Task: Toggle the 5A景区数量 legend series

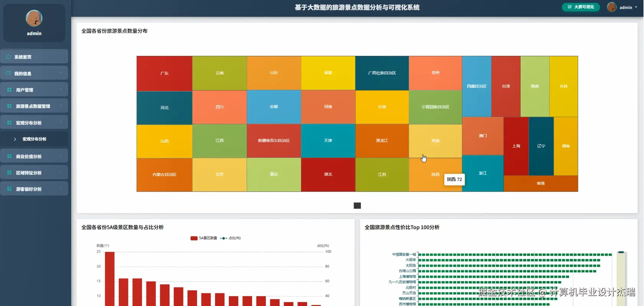Action: 204,238
